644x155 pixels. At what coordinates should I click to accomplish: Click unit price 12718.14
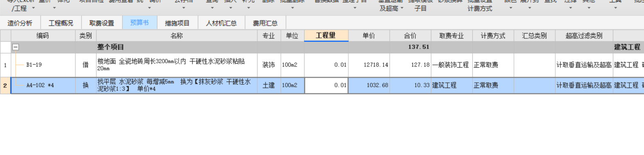[369, 65]
